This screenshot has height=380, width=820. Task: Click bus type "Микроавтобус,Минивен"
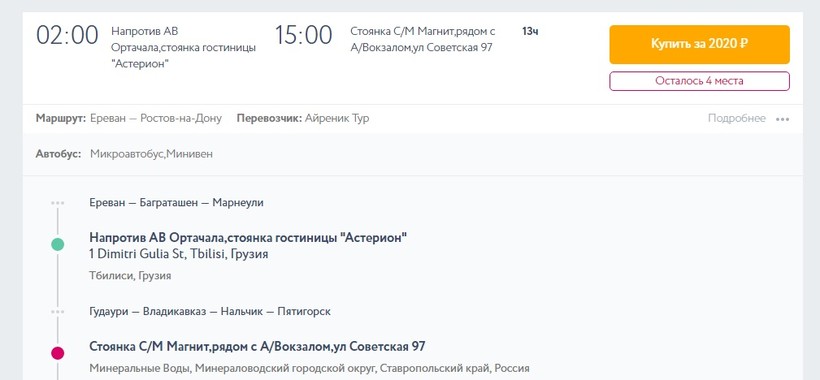point(151,154)
